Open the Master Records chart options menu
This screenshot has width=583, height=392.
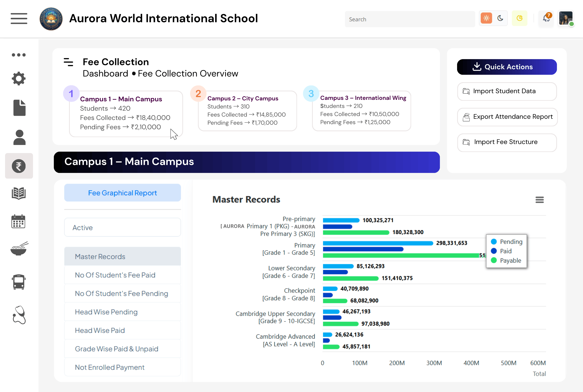(x=539, y=200)
